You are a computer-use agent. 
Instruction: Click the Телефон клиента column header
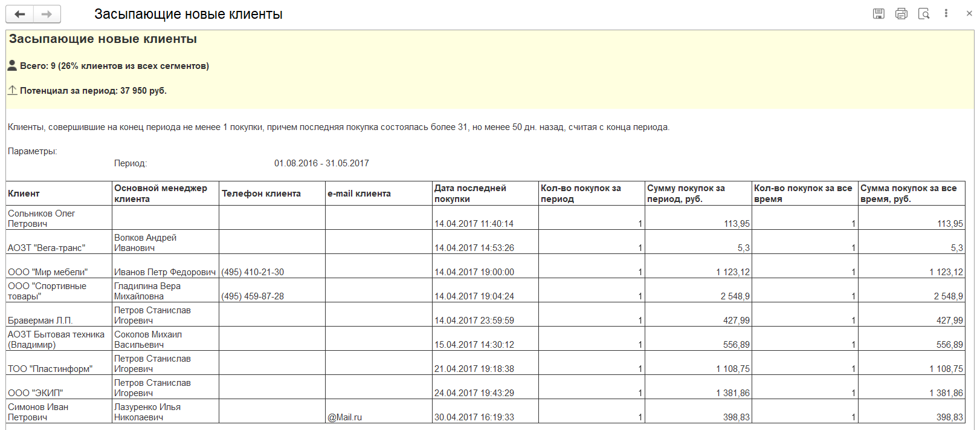[x=261, y=194]
